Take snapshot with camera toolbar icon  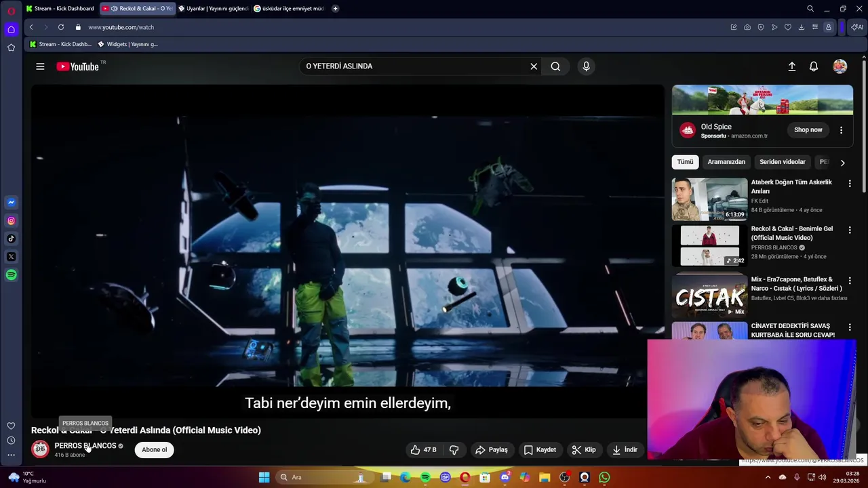[x=747, y=27]
